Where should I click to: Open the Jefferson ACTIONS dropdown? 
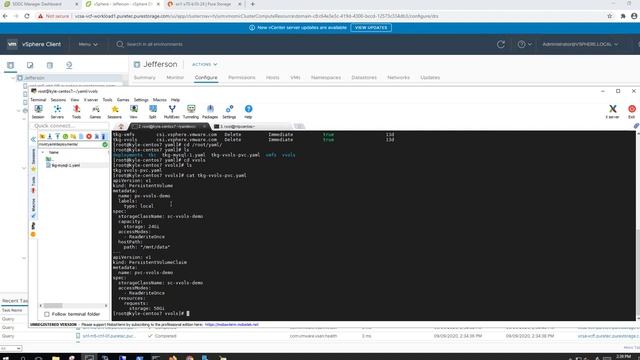coord(204,64)
